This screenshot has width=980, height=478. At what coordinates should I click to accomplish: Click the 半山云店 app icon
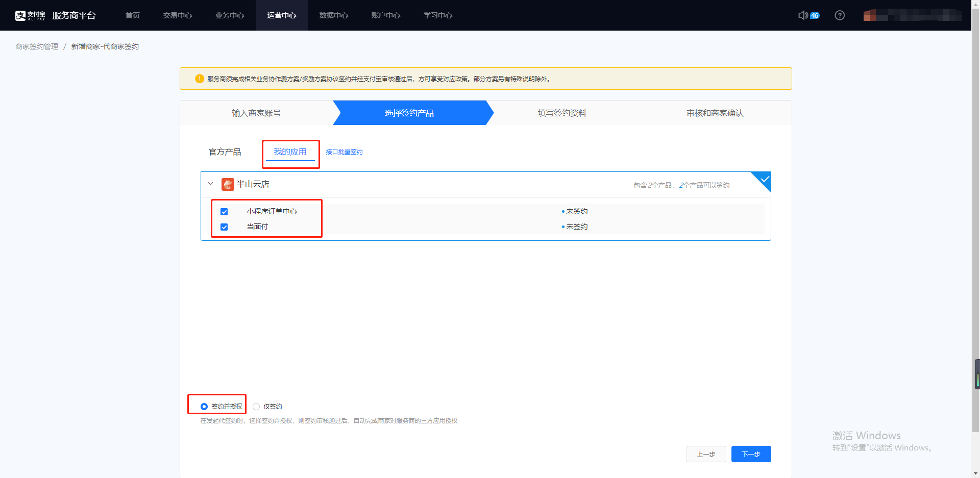[x=228, y=184]
